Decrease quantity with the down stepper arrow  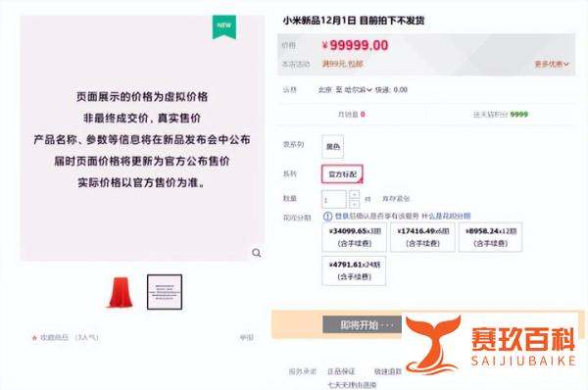[354, 204]
